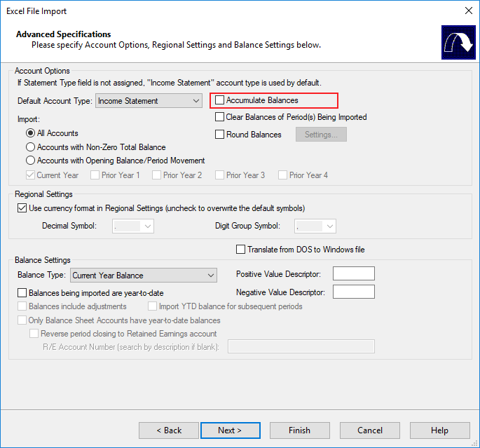Uncheck Use currency format in Regional Settings
Viewport: 480px width, 448px height.
(22, 208)
